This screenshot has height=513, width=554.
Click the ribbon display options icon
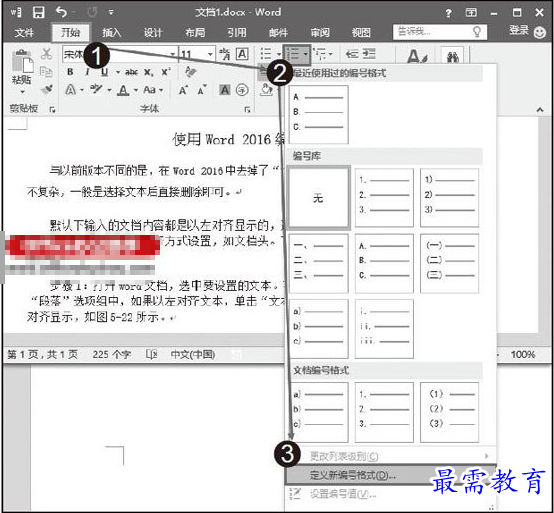pyautogui.click(x=471, y=13)
